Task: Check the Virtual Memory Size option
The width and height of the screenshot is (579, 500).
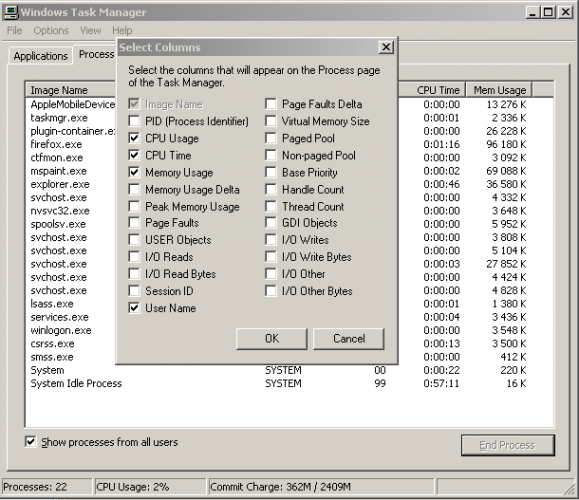Action: (271, 121)
